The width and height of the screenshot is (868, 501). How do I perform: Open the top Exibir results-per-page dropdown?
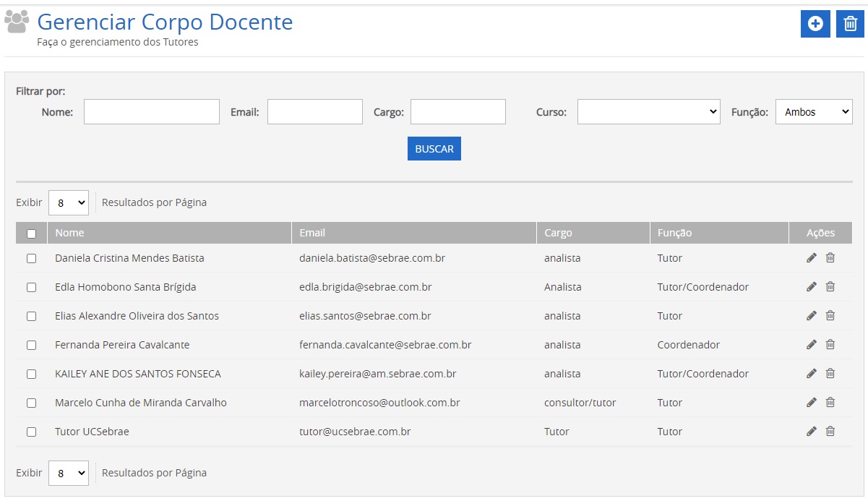[x=68, y=203]
